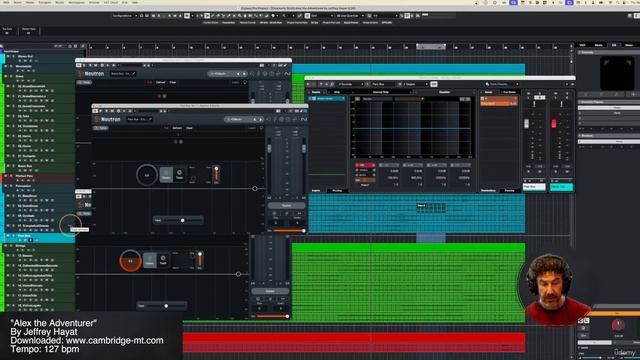The height and width of the screenshot is (360, 640).
Task: Click the pencil icon beside the front Neutron preset name
Action: click(x=150, y=119)
